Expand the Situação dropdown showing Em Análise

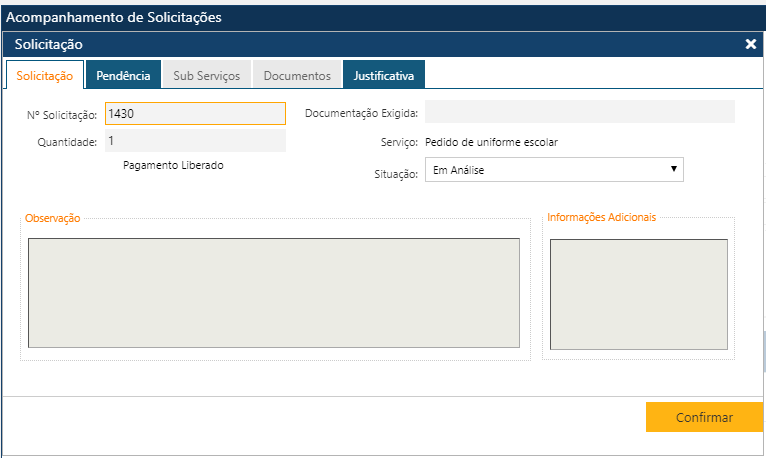(x=554, y=170)
